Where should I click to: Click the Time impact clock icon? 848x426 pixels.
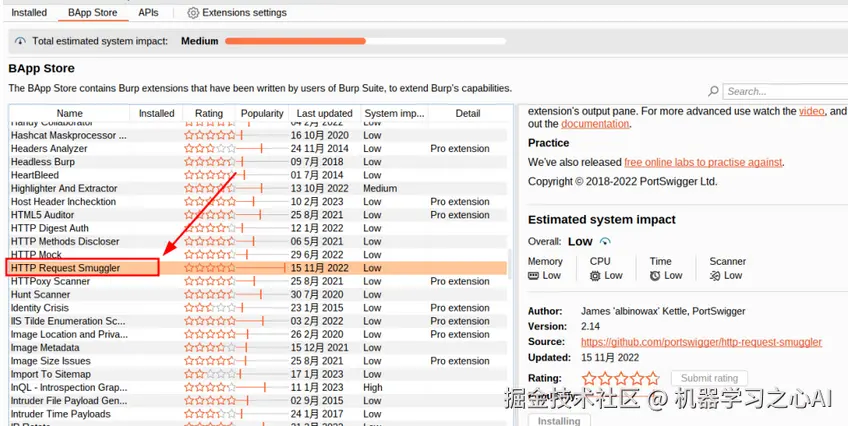click(655, 276)
